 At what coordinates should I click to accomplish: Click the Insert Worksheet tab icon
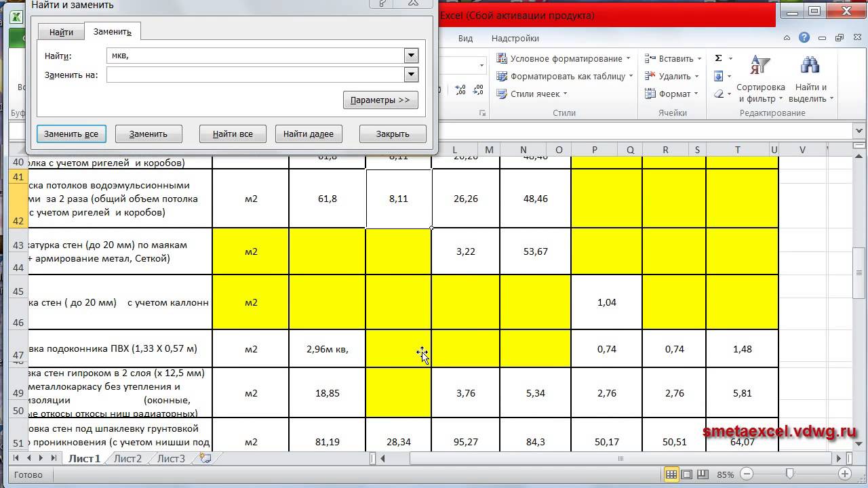(x=205, y=458)
